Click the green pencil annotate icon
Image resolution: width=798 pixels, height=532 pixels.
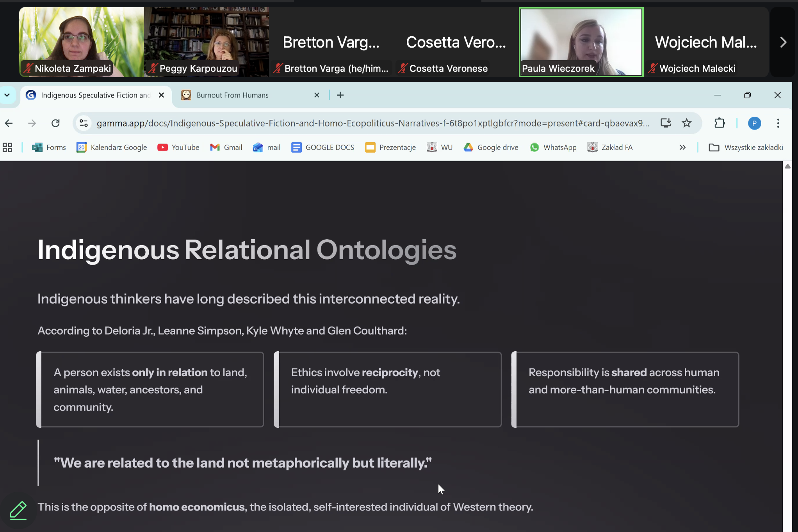[x=18, y=510]
